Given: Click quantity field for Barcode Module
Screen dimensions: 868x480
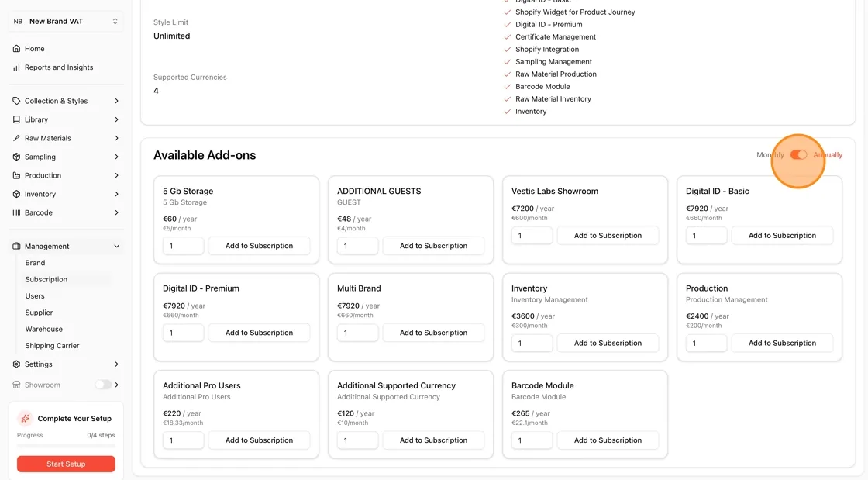Looking at the screenshot, I should click(532, 440).
